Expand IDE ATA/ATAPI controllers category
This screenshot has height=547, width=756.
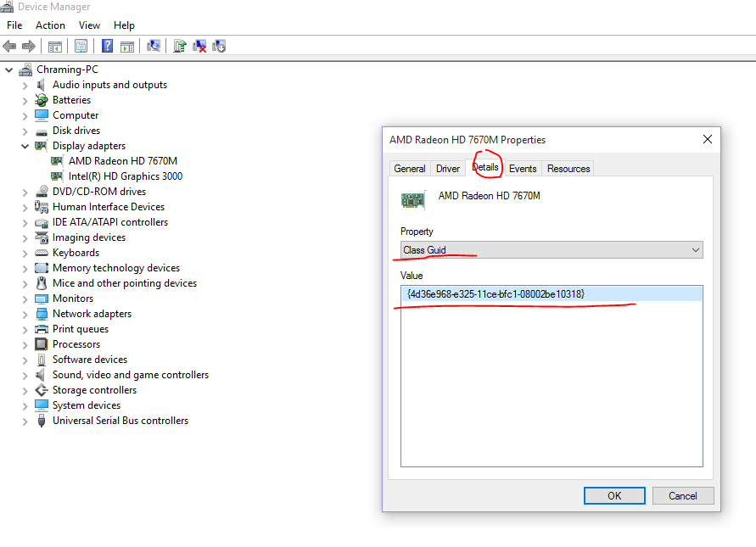(25, 223)
